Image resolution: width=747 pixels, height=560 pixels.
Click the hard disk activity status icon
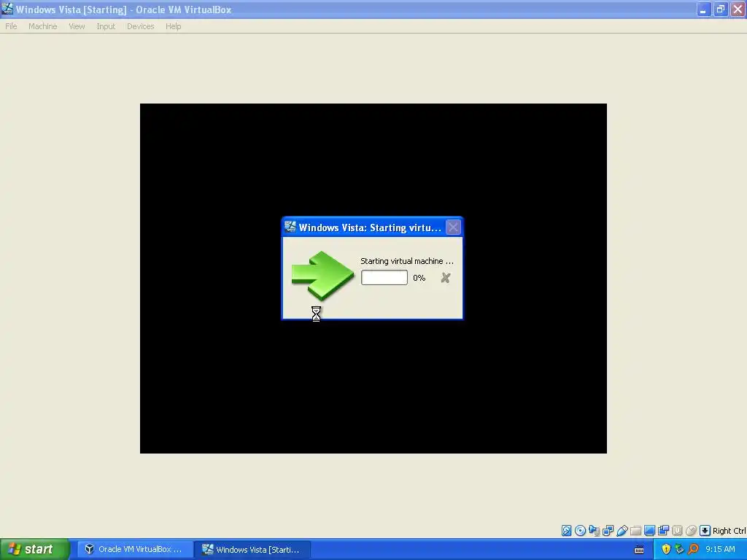click(x=566, y=531)
